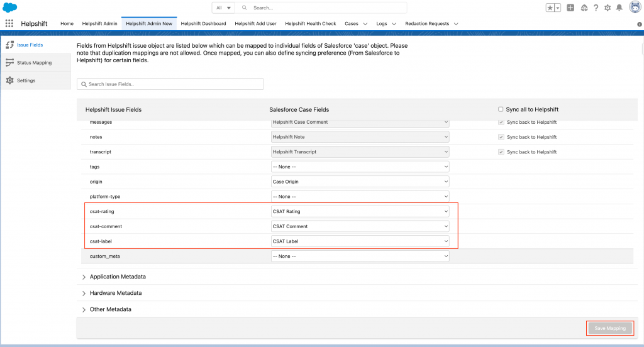Image resolution: width=644 pixels, height=347 pixels.
Task: Enable the Sync all to Helpshift checkbox
Action: coord(501,109)
